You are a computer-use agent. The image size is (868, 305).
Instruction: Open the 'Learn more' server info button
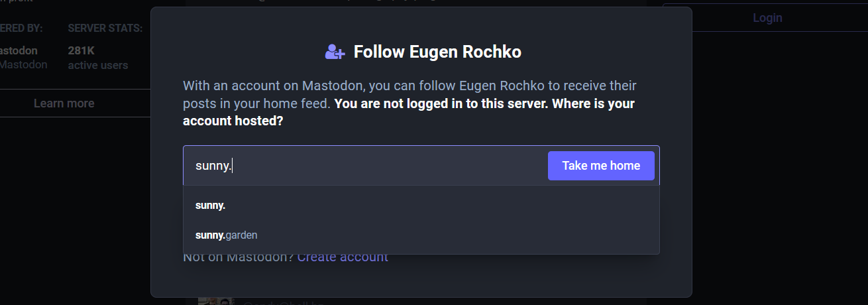click(x=64, y=103)
